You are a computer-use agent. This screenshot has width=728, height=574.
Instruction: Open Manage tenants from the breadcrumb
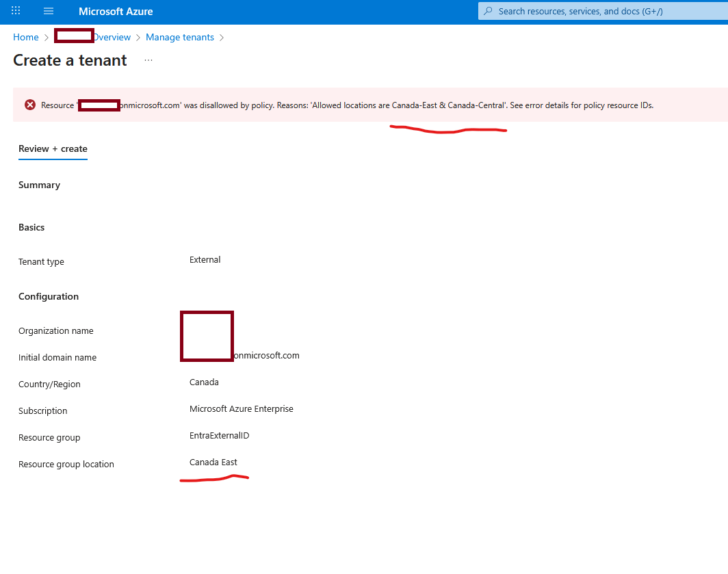tap(179, 37)
